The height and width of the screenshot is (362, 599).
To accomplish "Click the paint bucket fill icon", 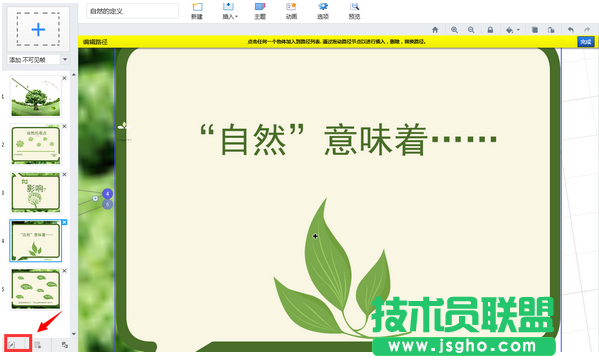I will click(x=509, y=30).
